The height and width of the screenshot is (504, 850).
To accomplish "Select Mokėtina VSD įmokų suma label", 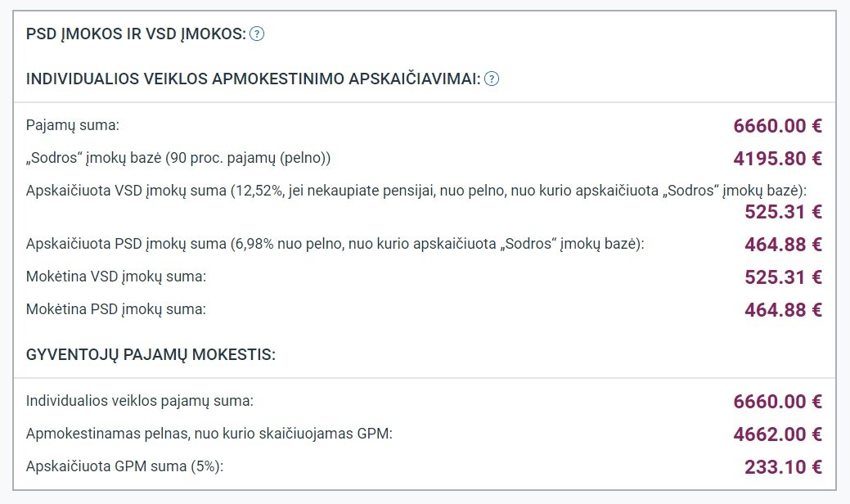I will point(116,277).
